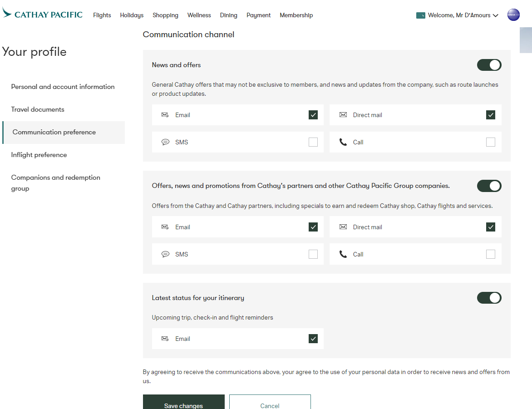The height and width of the screenshot is (409, 532).
Task: Uncheck Email for itinerary status updates
Action: (x=313, y=338)
